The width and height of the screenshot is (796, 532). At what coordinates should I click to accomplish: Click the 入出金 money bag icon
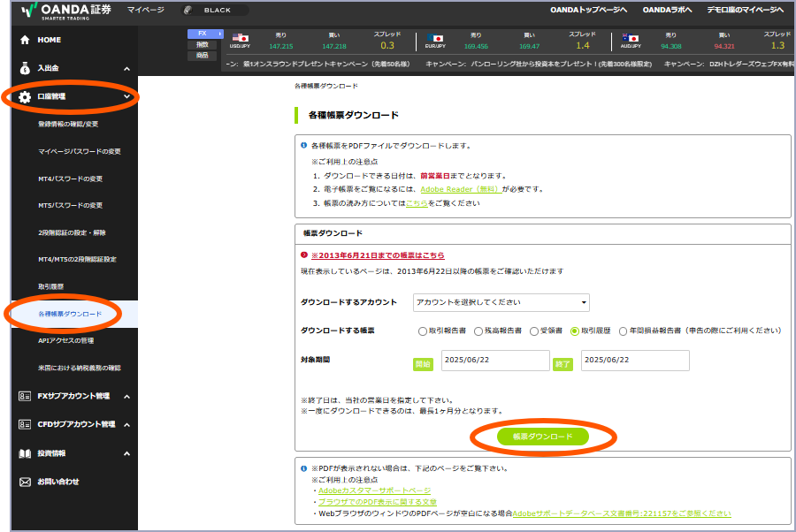click(x=25, y=68)
